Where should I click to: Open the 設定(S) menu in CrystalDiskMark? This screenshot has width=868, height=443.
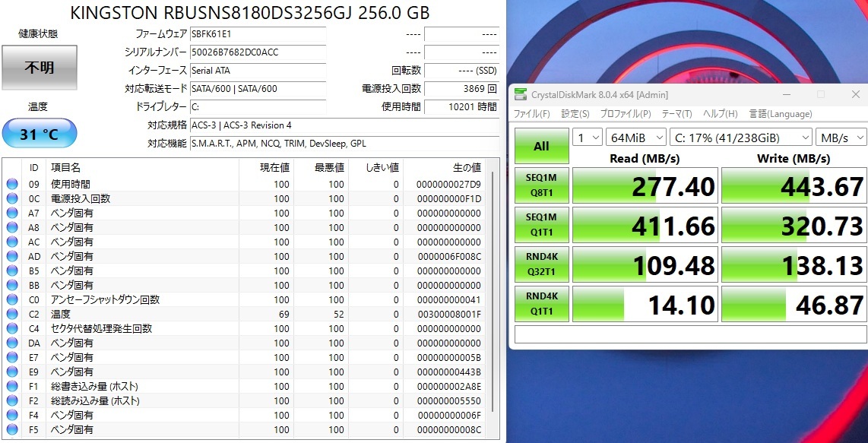(575, 114)
